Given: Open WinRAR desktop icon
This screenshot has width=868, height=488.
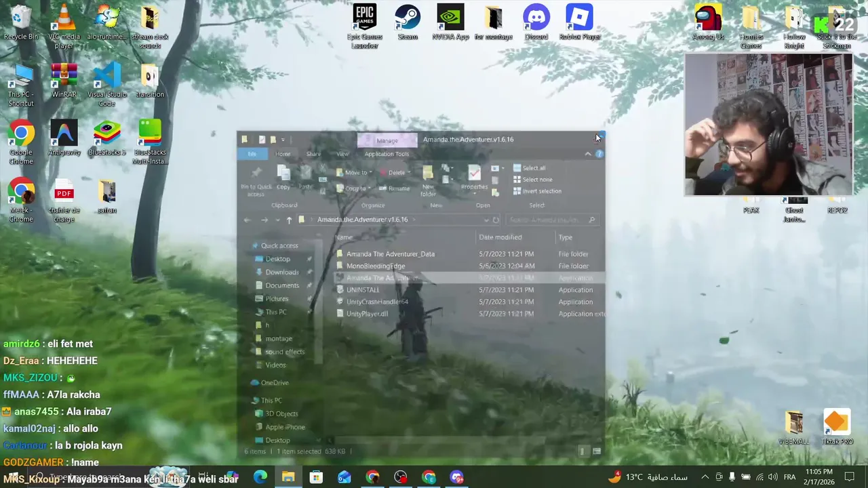Looking at the screenshot, I should (64, 81).
